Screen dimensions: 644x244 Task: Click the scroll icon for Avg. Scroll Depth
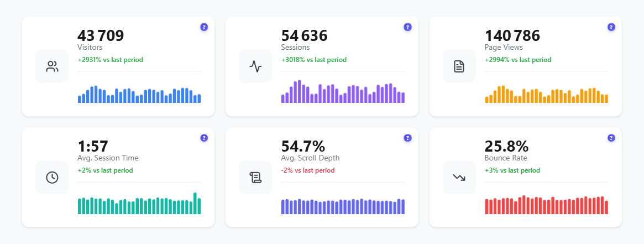coord(255,177)
